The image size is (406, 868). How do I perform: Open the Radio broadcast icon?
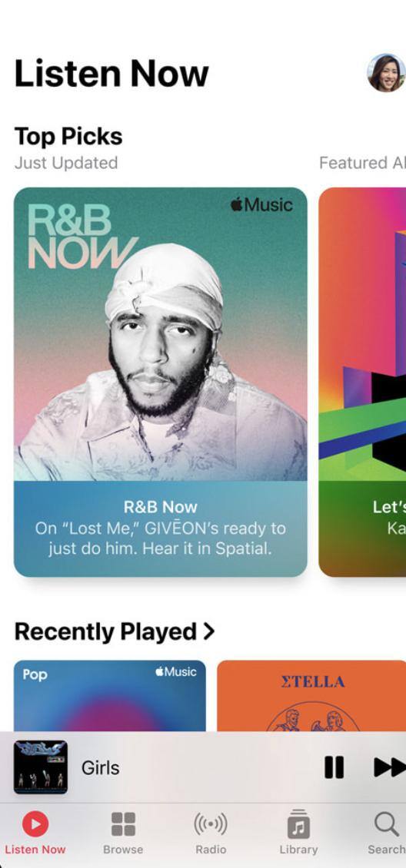pyautogui.click(x=211, y=823)
